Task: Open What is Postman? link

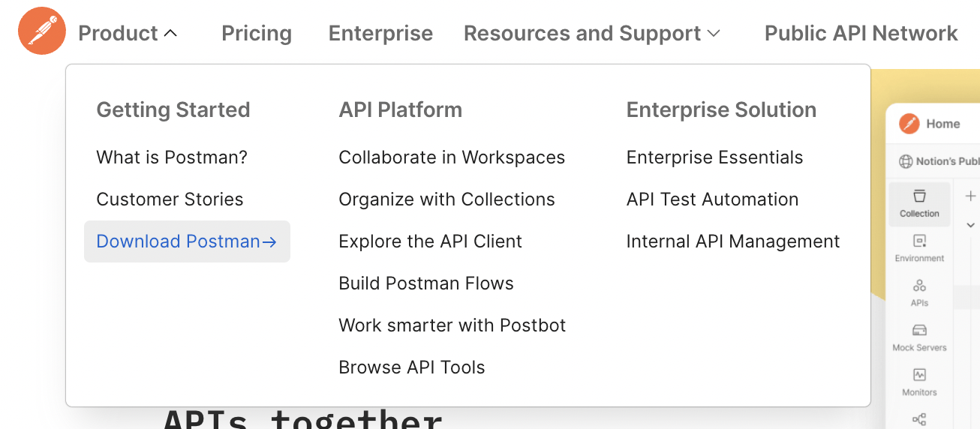Action: 172,157
